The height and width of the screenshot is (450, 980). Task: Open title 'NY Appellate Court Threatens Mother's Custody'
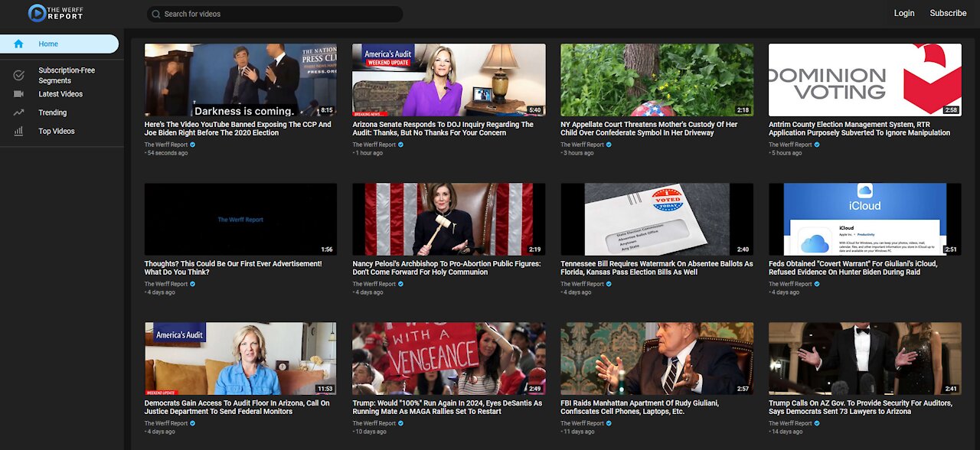(649, 129)
